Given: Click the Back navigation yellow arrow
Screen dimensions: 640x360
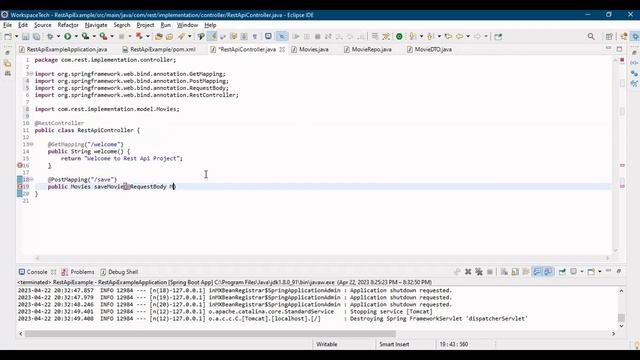Looking at the screenshot, I should click(x=460, y=36).
